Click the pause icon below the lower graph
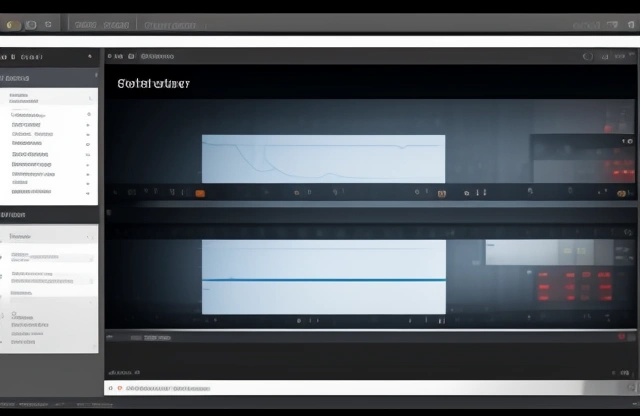The image size is (640, 416). tap(440, 322)
